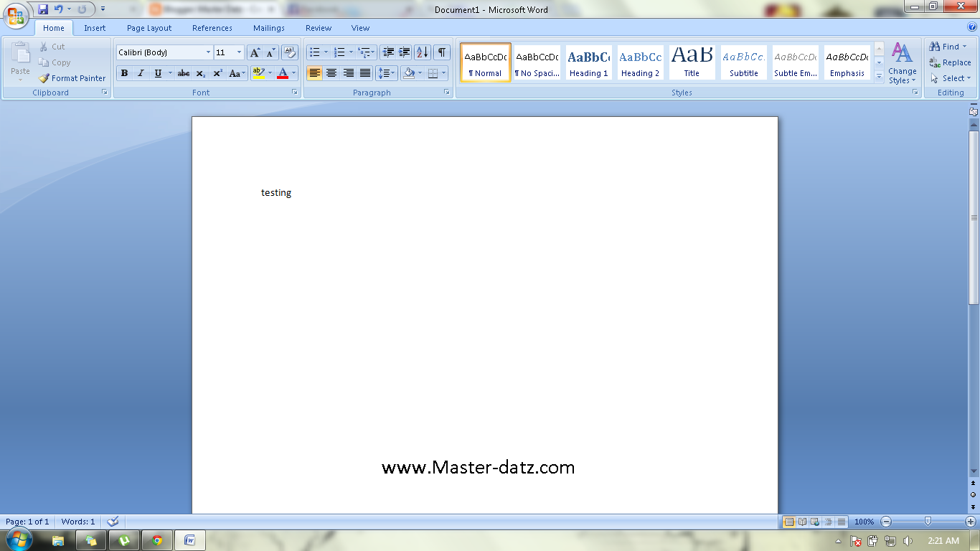This screenshot has height=551, width=980.
Task: Open the View tab
Action: (361, 28)
